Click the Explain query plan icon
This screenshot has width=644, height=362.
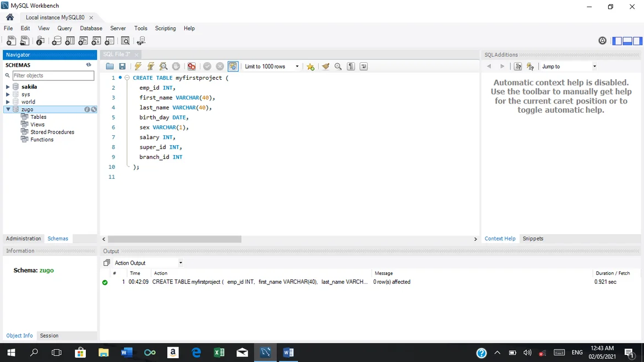(x=163, y=67)
